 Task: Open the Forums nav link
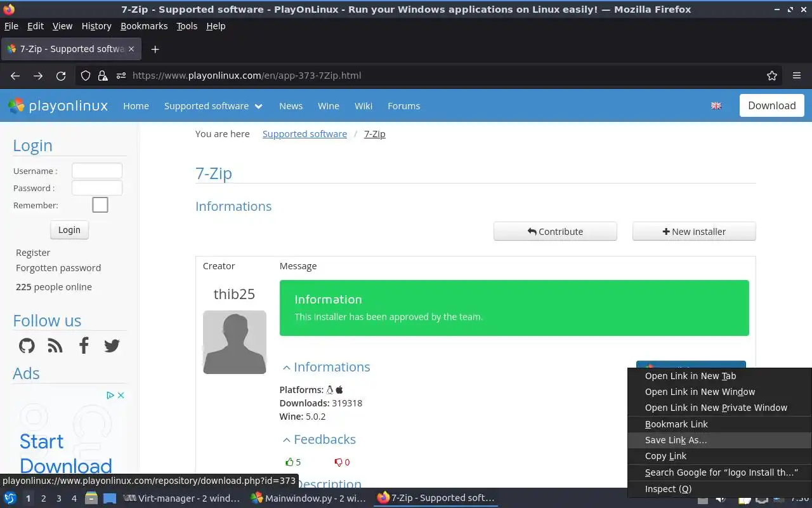tap(404, 106)
